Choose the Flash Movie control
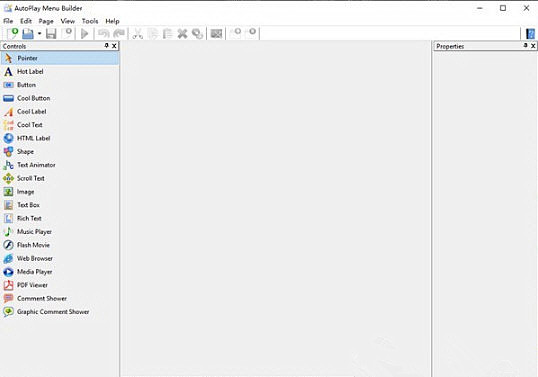The height and width of the screenshot is (377, 538). [27, 245]
